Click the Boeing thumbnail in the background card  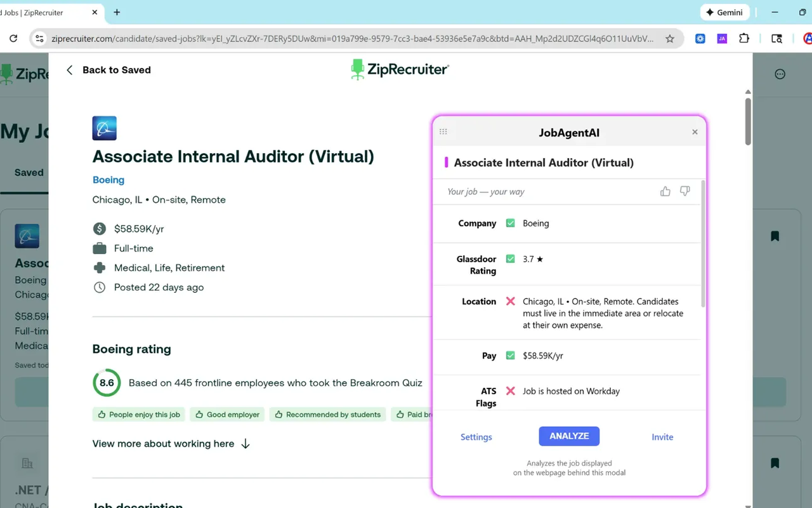point(27,236)
